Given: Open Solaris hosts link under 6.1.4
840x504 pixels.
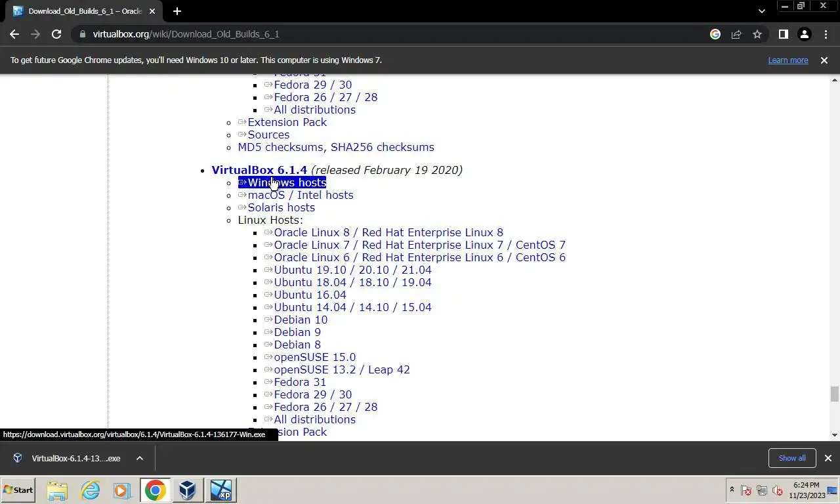Looking at the screenshot, I should coord(277,207).
